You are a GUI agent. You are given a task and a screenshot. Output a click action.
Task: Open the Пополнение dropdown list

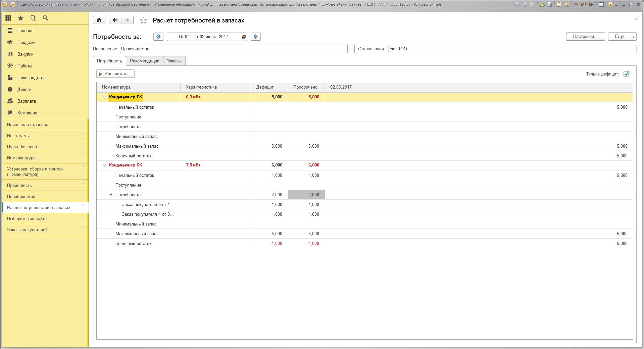point(351,49)
